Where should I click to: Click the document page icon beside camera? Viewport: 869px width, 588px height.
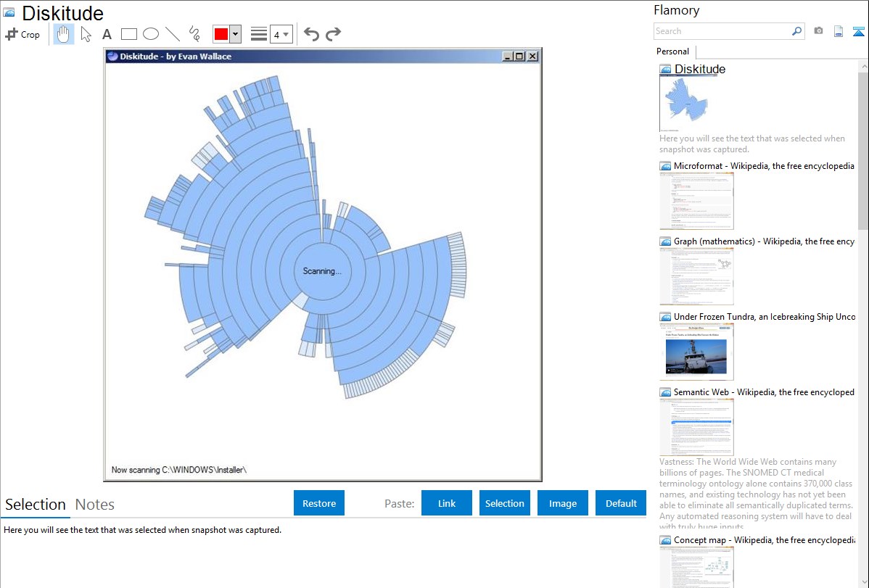pyautogui.click(x=839, y=31)
